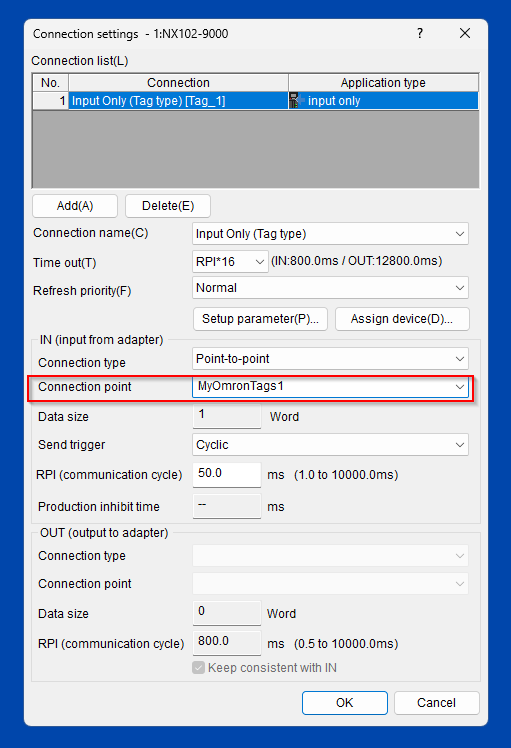Expand the IN Connection type dropdown
The width and height of the screenshot is (511, 748).
[330, 359]
